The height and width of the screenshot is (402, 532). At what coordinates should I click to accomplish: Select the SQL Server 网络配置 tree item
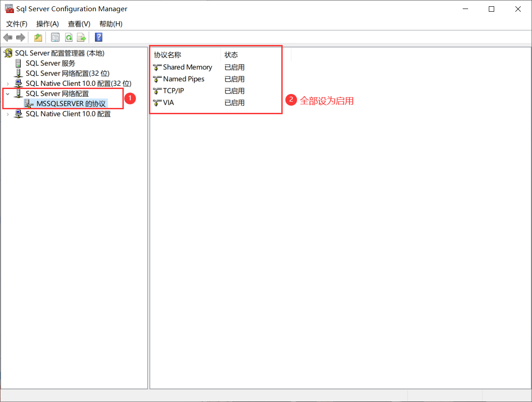click(57, 94)
